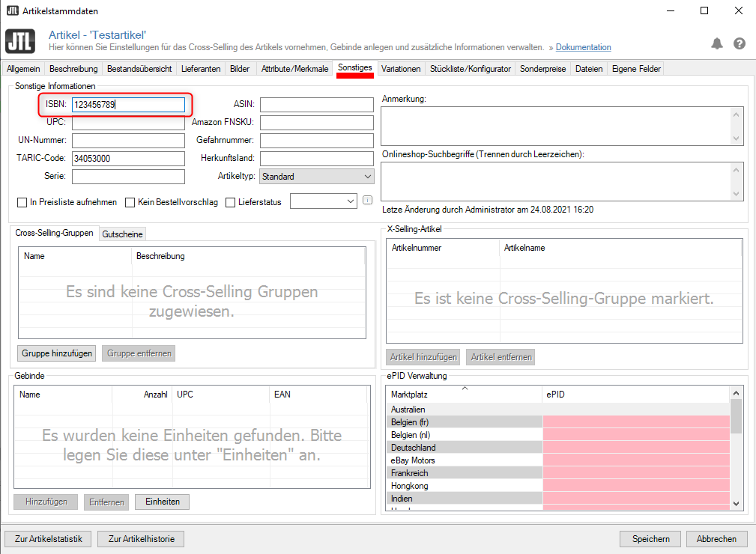This screenshot has width=756, height=554.
Task: Switch to the Gutscheine subtab
Action: pyautogui.click(x=122, y=234)
